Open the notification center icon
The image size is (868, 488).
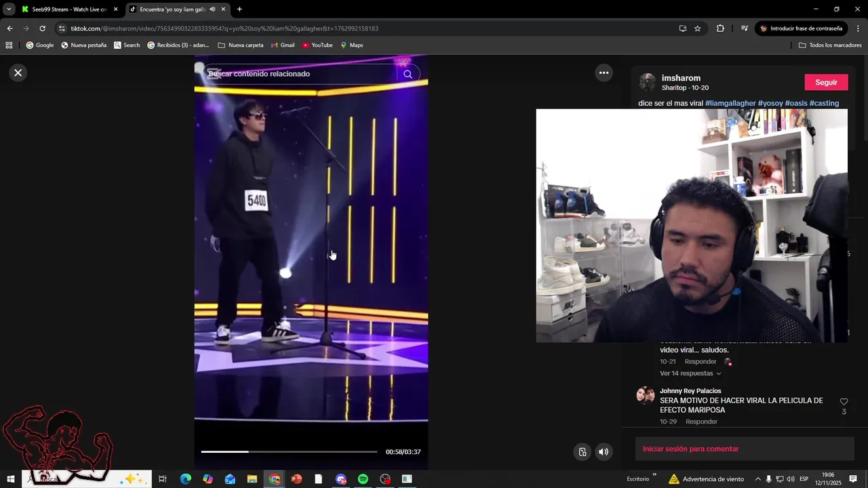pos(853,479)
